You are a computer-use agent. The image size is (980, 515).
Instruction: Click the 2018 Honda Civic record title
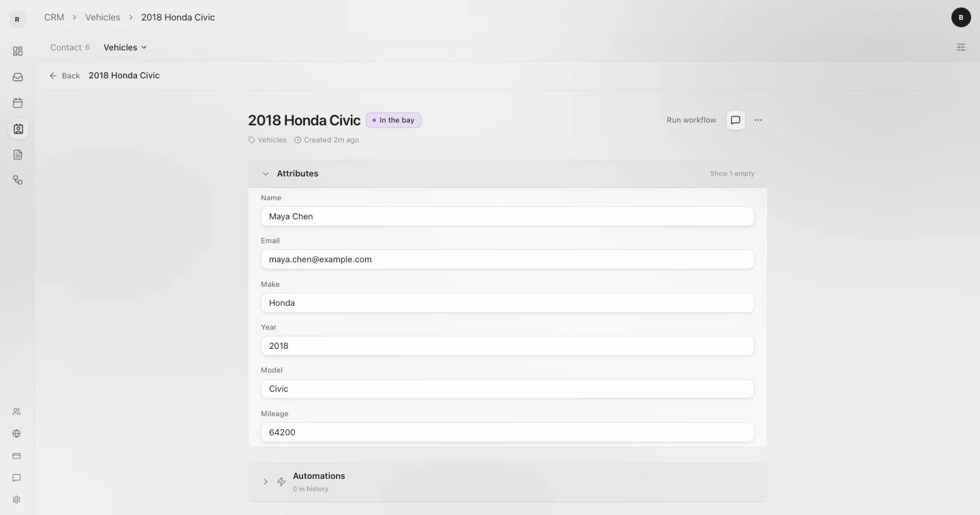click(304, 120)
